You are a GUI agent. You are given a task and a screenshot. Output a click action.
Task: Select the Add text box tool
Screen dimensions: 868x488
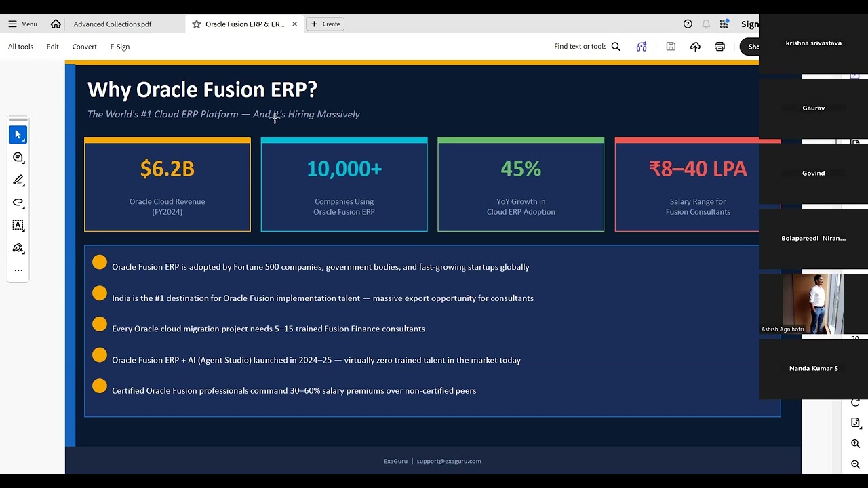(x=18, y=225)
